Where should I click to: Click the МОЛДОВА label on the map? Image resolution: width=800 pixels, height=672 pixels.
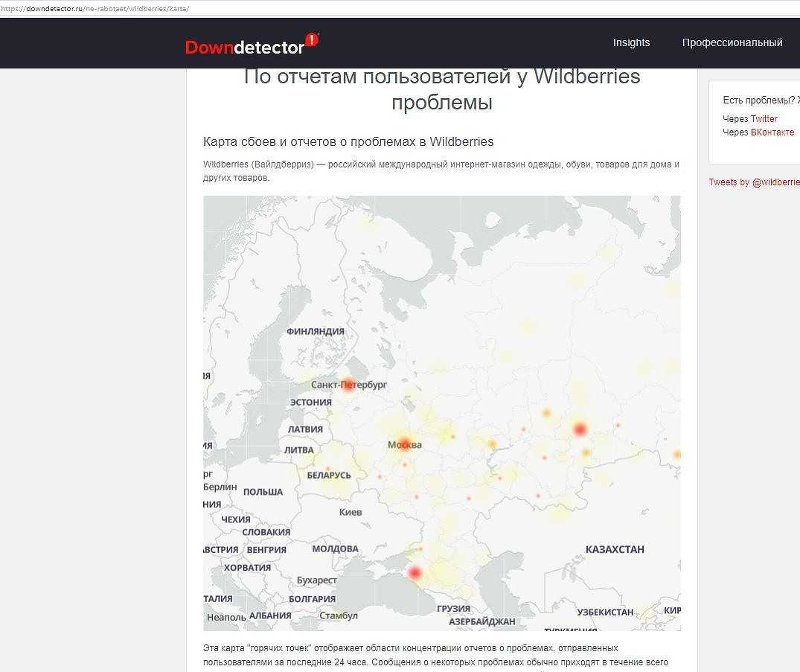coord(335,548)
